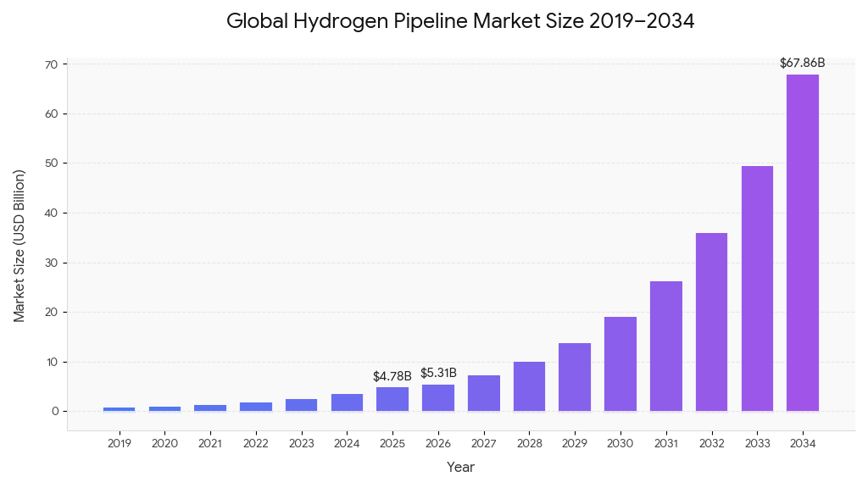The image size is (868, 488).
Task: Select the 2032 bar
Action: [x=711, y=322]
